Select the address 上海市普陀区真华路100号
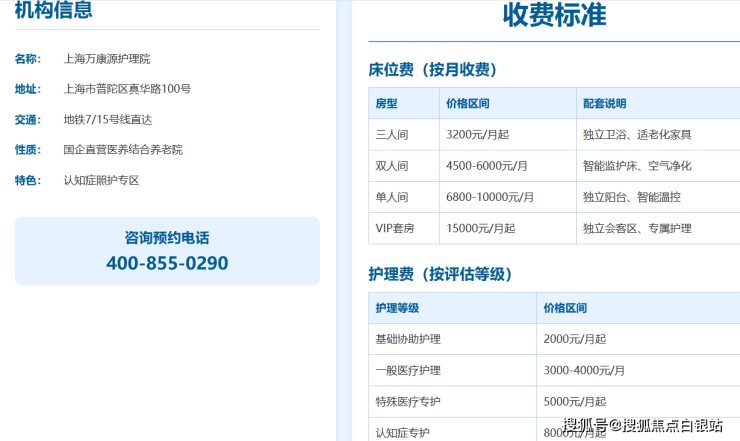The height and width of the screenshot is (441, 740). click(127, 89)
